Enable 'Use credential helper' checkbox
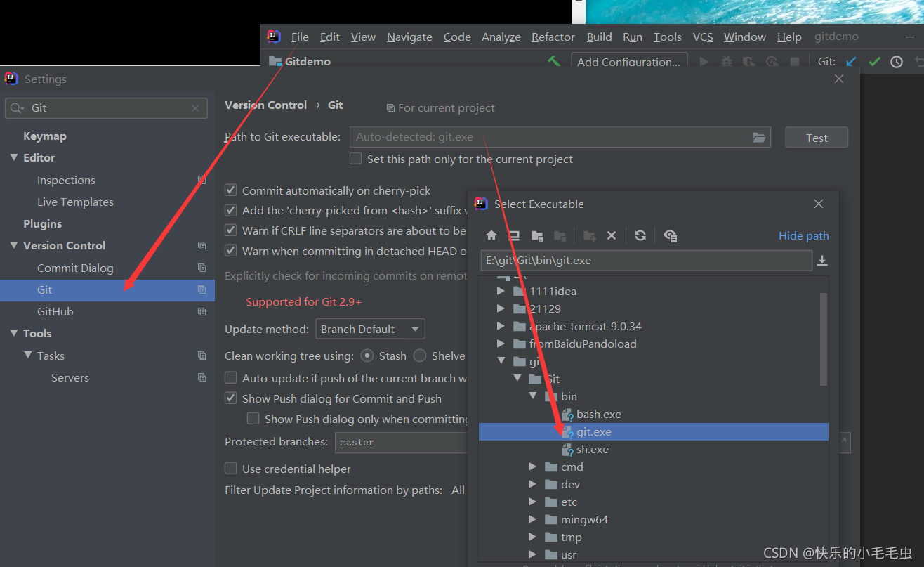Screen dimensions: 924x567 tap(230, 469)
